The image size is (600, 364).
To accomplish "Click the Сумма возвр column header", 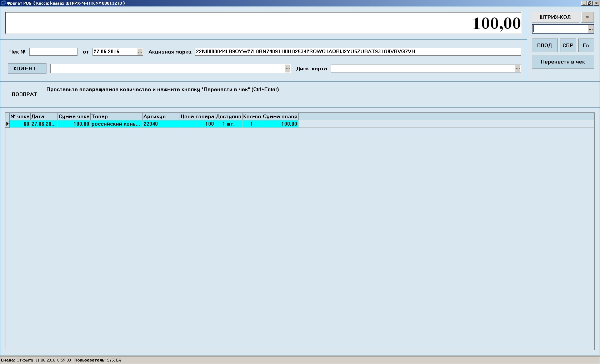I will coord(280,116).
